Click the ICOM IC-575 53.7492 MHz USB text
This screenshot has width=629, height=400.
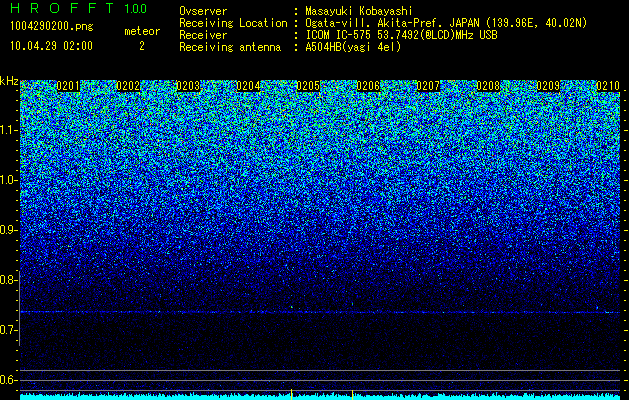point(402,35)
